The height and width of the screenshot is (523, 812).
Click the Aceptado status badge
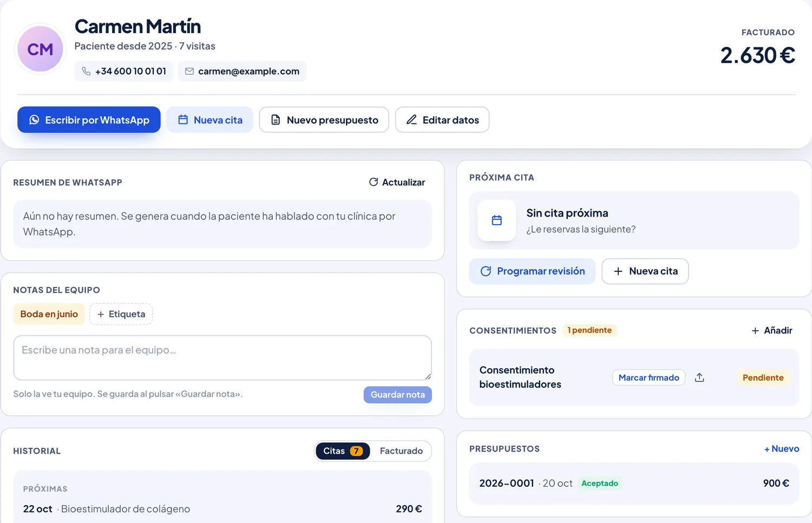[600, 483]
